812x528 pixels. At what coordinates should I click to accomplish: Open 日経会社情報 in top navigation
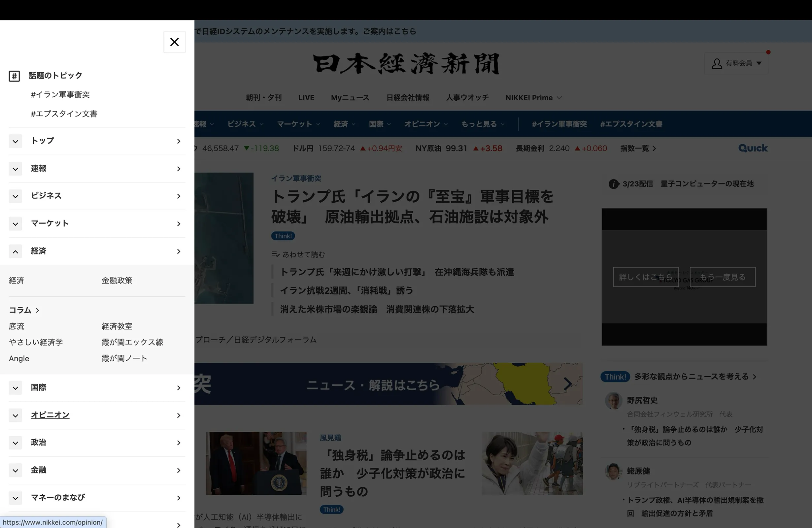408,98
